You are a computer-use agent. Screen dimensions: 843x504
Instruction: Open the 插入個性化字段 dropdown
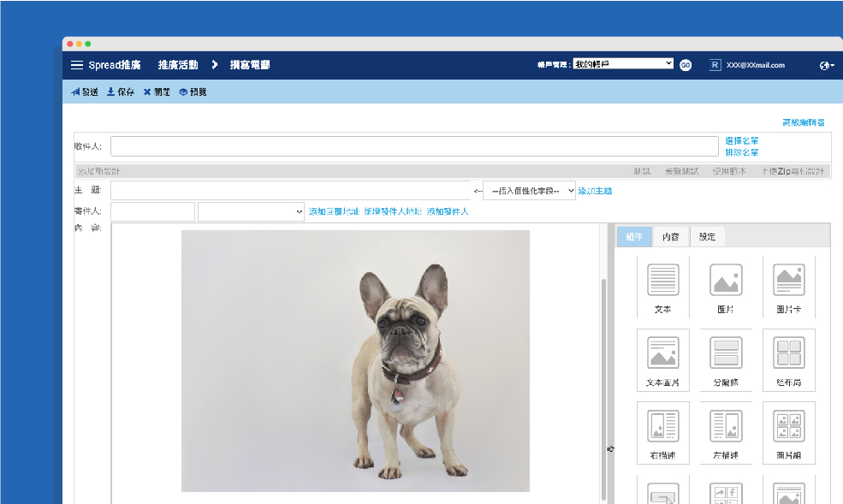point(529,191)
